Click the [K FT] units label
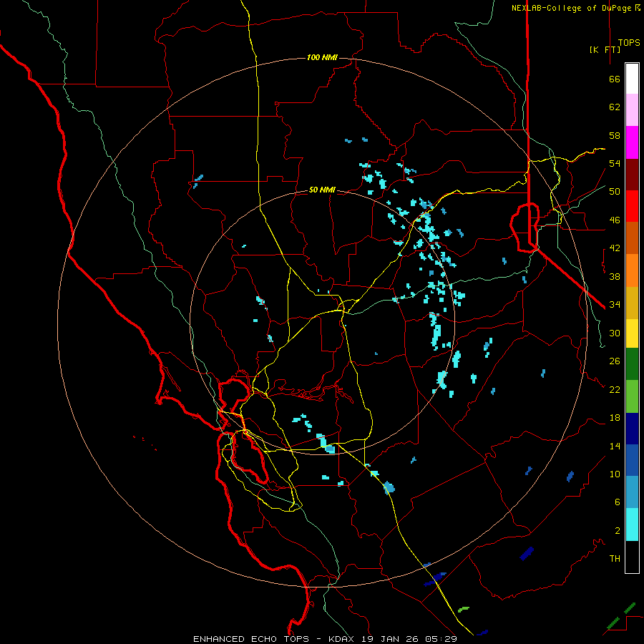The width and height of the screenshot is (644, 644). pyautogui.click(x=605, y=49)
